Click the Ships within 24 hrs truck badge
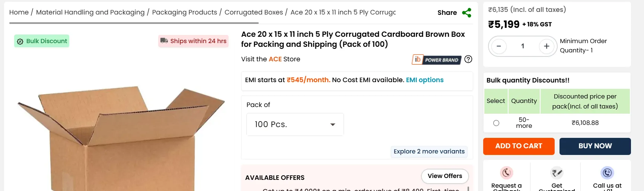644x191 pixels. [x=194, y=41]
